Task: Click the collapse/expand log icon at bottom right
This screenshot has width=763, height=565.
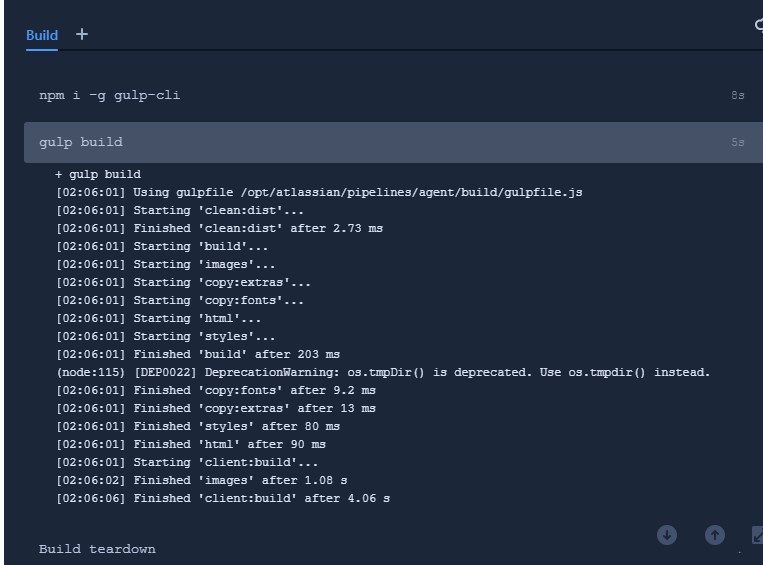Action: click(x=757, y=535)
